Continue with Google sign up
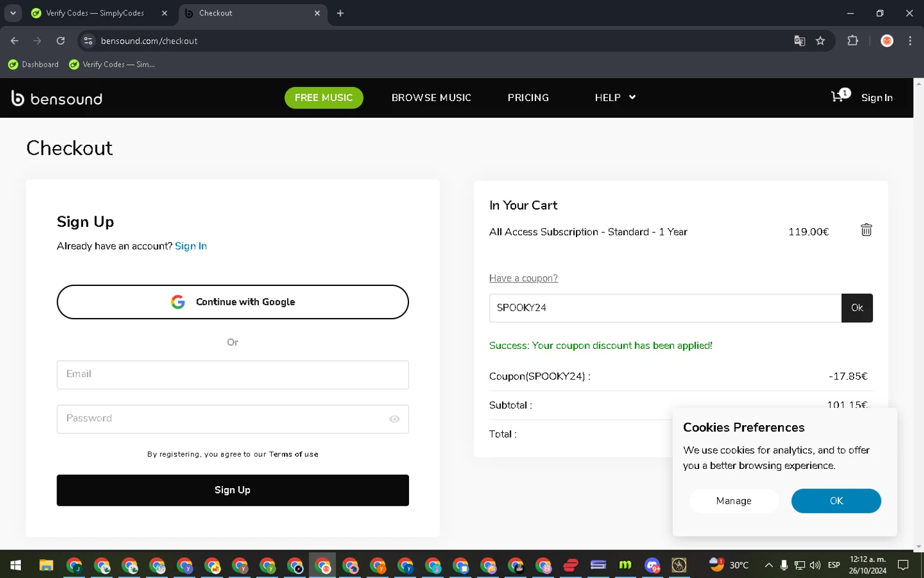 [233, 302]
